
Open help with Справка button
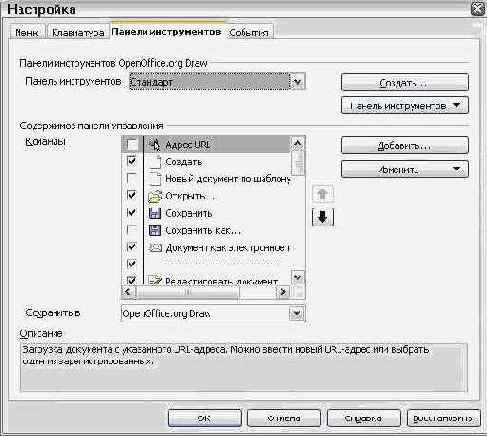(363, 418)
